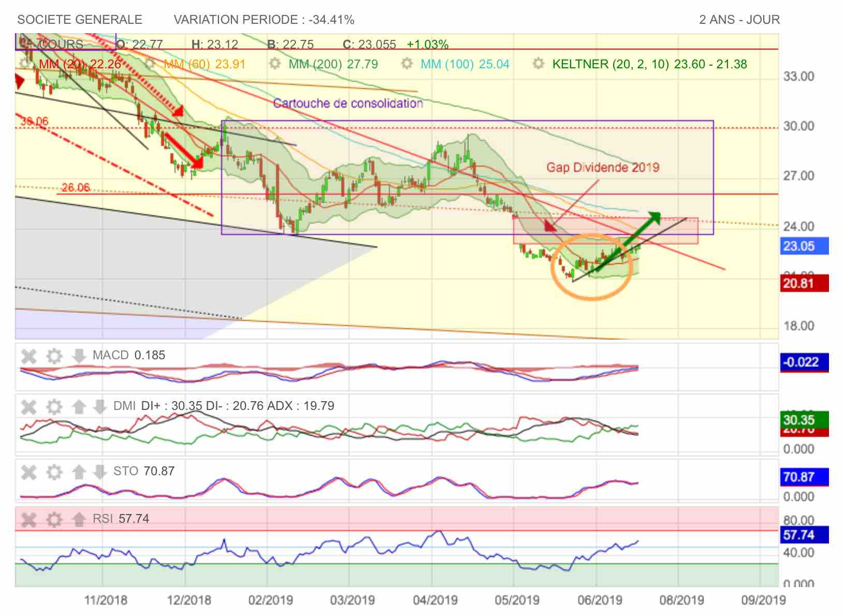Click the blue -0.022 MACD value tag

pyautogui.click(x=804, y=362)
